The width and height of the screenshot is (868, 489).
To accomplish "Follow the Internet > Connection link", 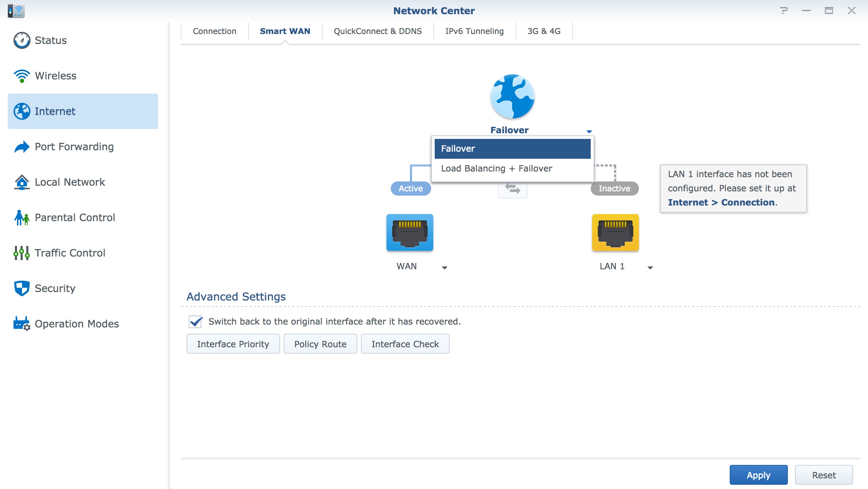I will click(721, 203).
